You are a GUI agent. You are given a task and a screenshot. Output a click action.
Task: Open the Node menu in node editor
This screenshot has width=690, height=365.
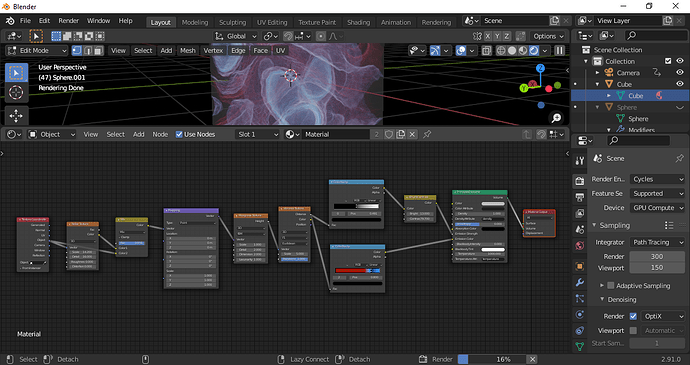click(160, 134)
